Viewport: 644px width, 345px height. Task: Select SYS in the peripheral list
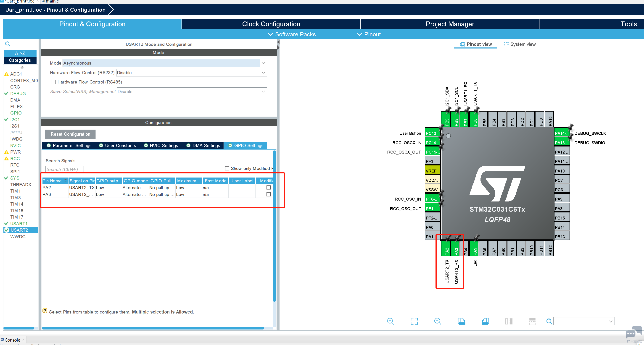click(15, 178)
